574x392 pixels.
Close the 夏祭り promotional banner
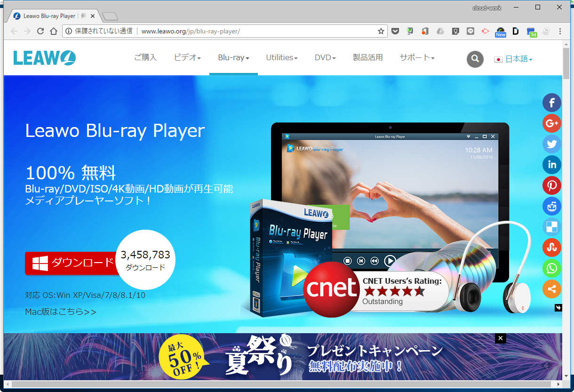click(501, 338)
